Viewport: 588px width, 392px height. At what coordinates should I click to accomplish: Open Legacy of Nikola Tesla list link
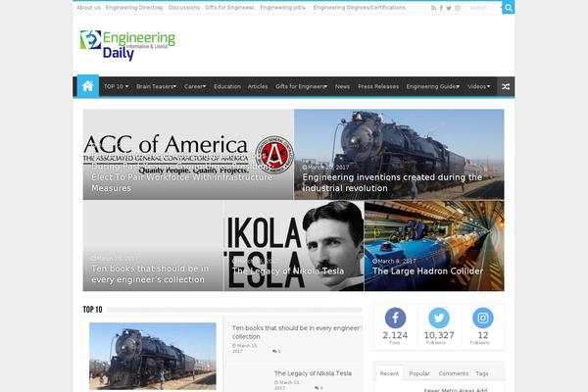[x=313, y=373]
